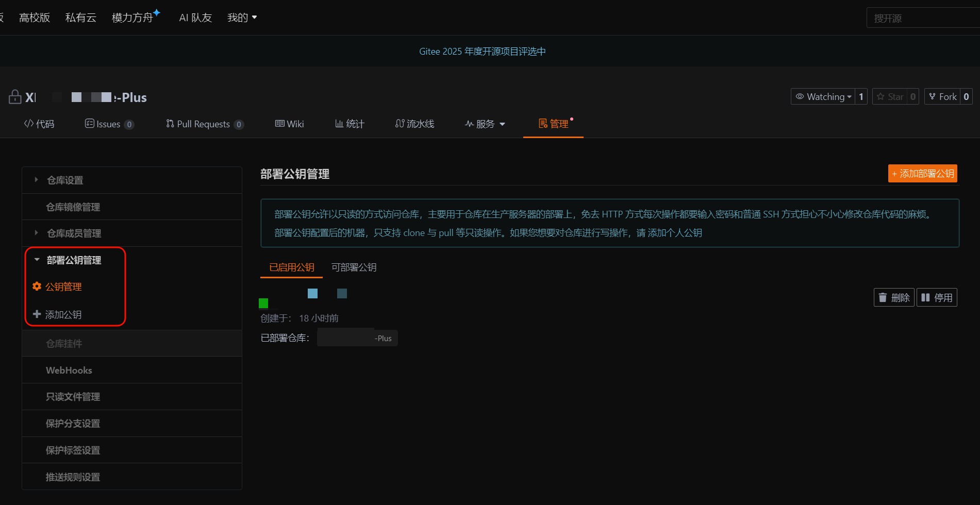Image resolution: width=980 pixels, height=505 pixels.
Task: Open AI 队友 in top navigation
Action: [195, 18]
